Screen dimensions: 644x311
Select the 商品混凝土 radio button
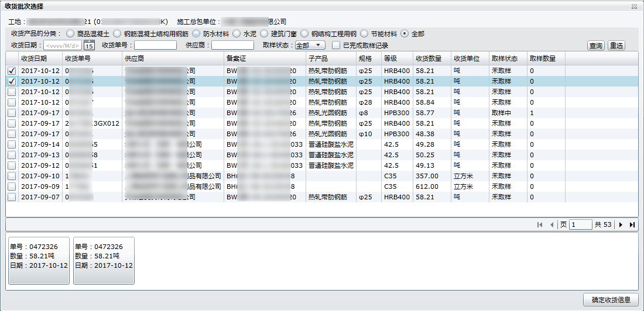(71, 34)
